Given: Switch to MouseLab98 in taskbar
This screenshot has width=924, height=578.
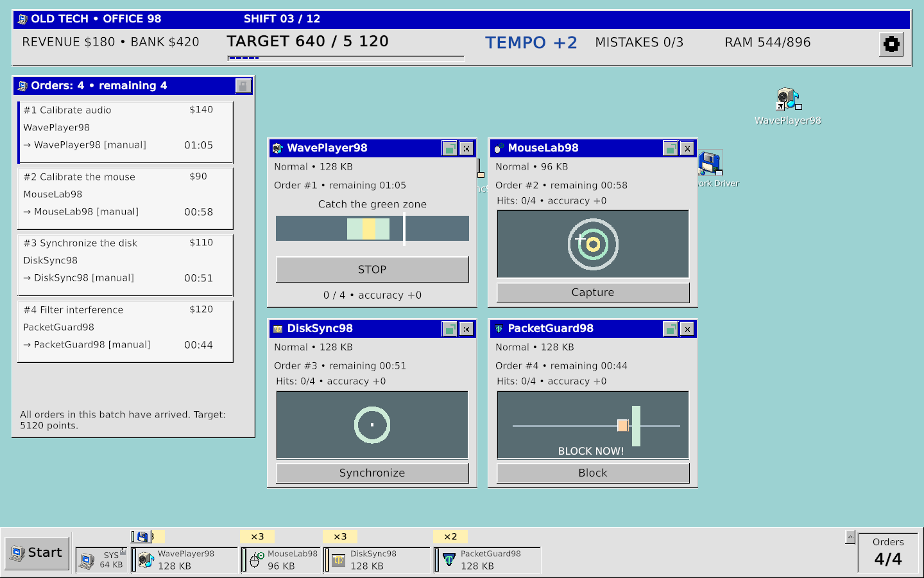Looking at the screenshot, I should click(x=281, y=560).
